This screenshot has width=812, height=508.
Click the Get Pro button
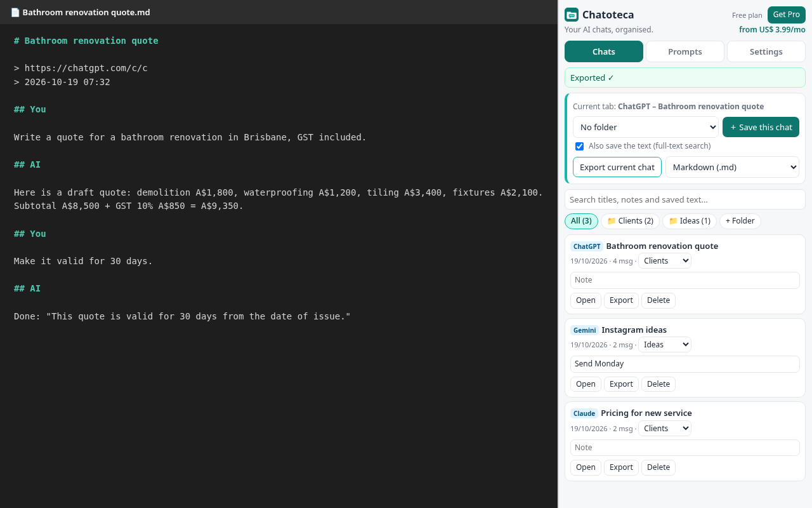(786, 15)
